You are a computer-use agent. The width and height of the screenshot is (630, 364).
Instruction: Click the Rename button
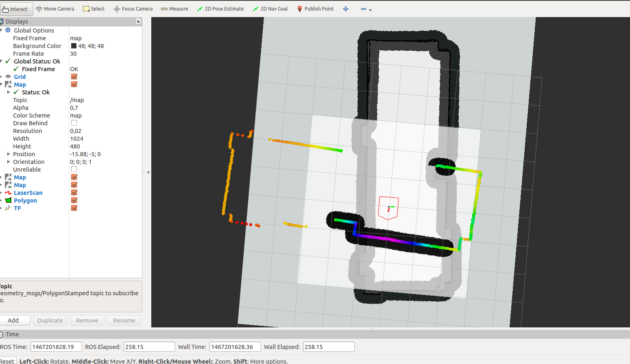click(124, 320)
